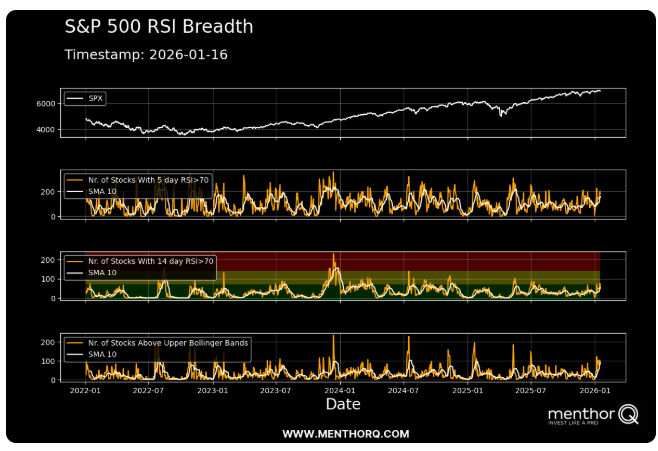
Task: Select the 2023-07 date tick label
Action: coord(276,390)
